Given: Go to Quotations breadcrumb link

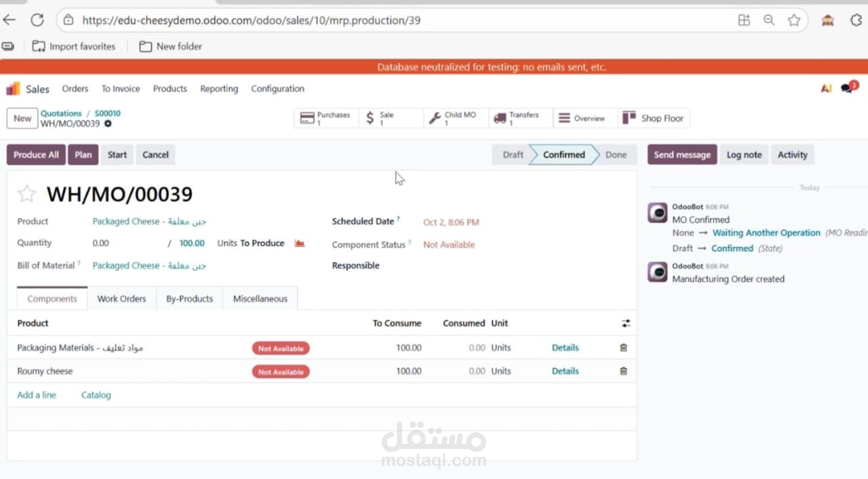Looking at the screenshot, I should click(x=61, y=113).
